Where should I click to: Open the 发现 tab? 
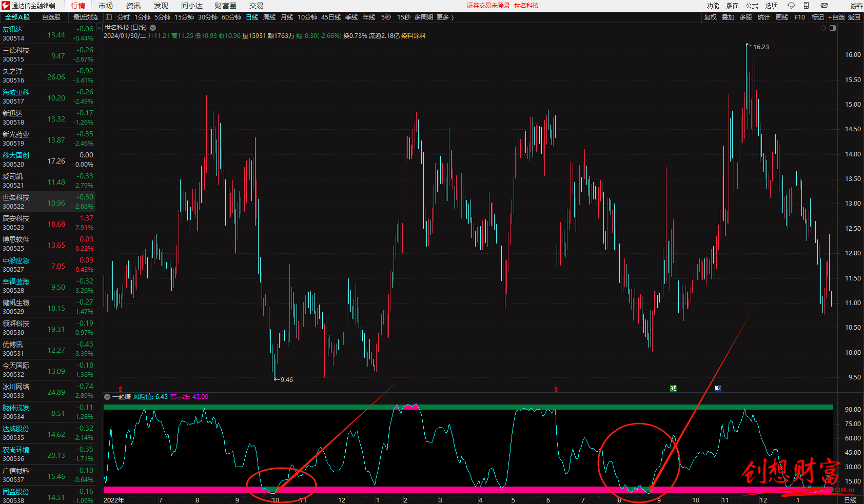pos(161,6)
